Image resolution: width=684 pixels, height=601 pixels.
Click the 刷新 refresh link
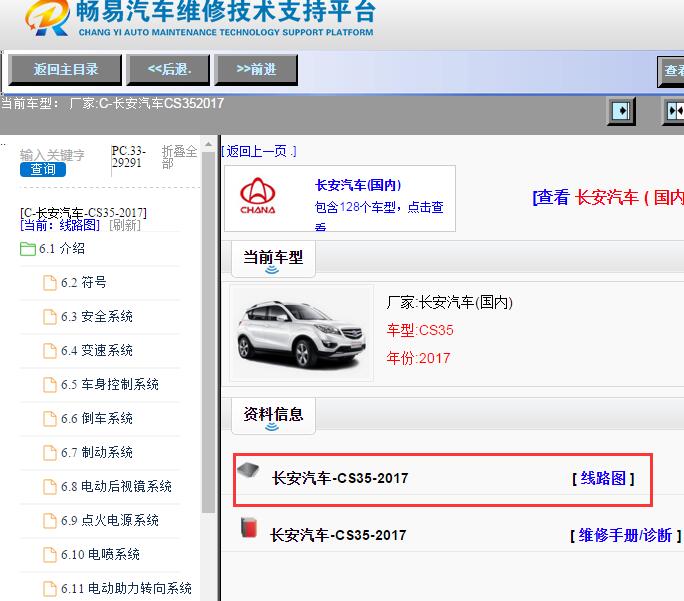[x=125, y=225]
